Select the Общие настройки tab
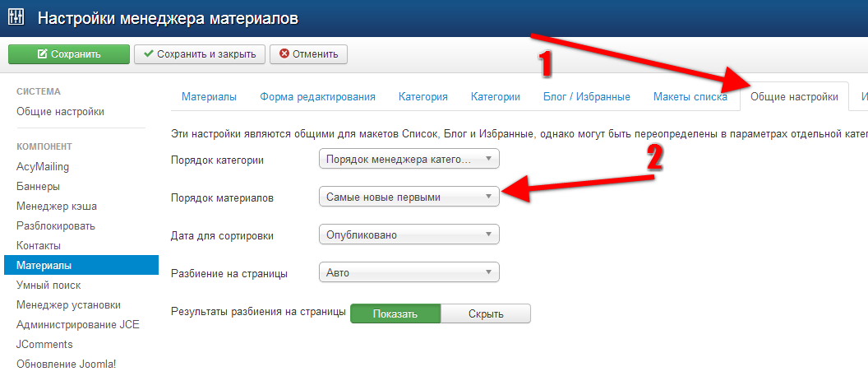This screenshot has width=868, height=376. point(794,96)
